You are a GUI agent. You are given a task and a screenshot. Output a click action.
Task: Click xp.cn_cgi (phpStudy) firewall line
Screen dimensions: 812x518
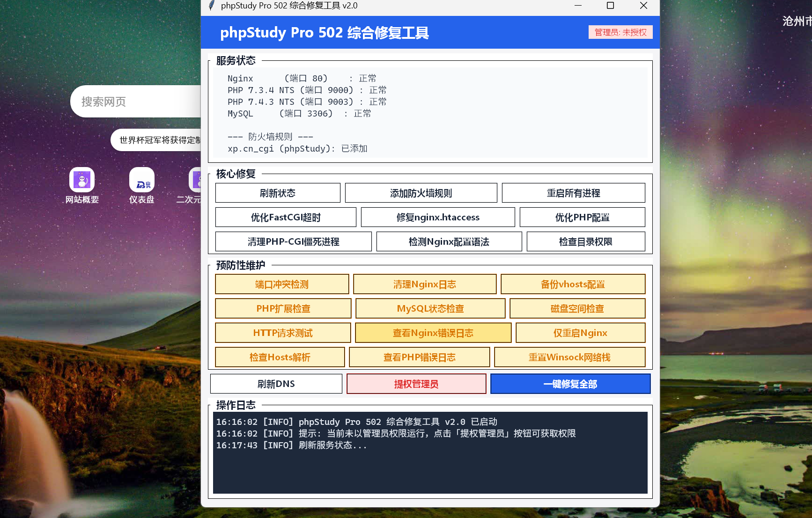click(x=297, y=148)
